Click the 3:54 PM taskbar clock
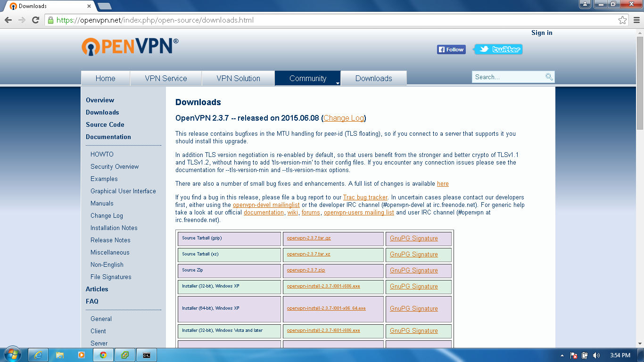This screenshot has width=644, height=362. point(620,355)
